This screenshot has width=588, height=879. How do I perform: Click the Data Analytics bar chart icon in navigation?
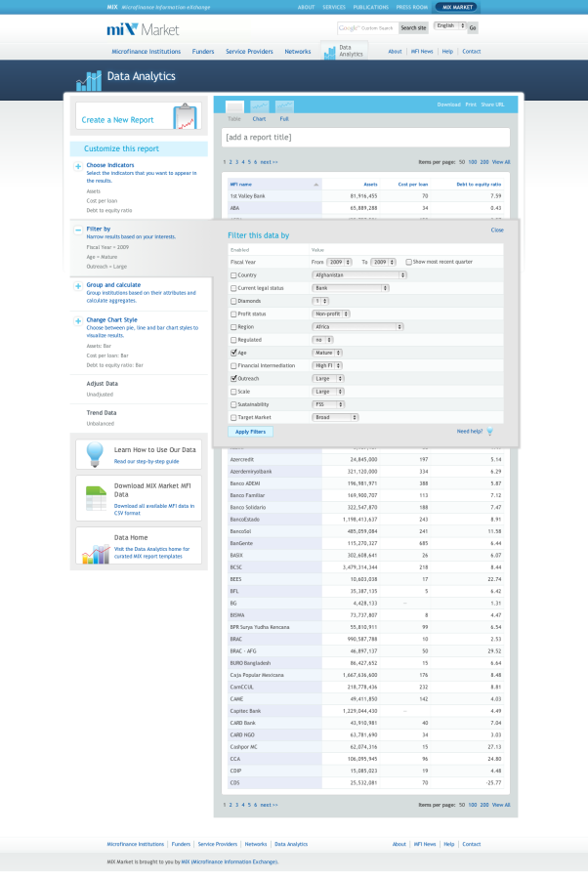[329, 53]
